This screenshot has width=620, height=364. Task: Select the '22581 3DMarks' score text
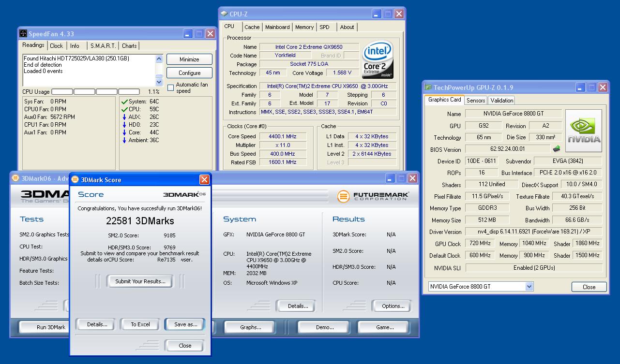[140, 221]
